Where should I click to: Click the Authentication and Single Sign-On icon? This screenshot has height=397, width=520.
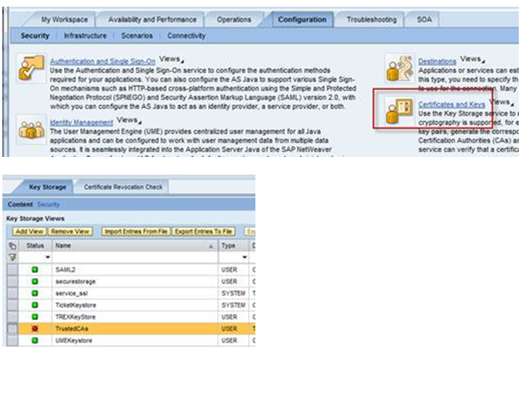31,68
